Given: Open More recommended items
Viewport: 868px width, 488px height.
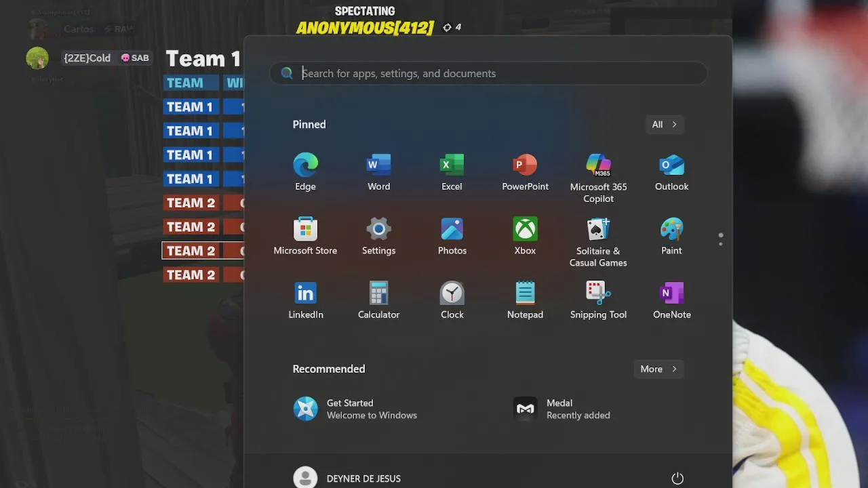Looking at the screenshot, I should click(x=658, y=369).
